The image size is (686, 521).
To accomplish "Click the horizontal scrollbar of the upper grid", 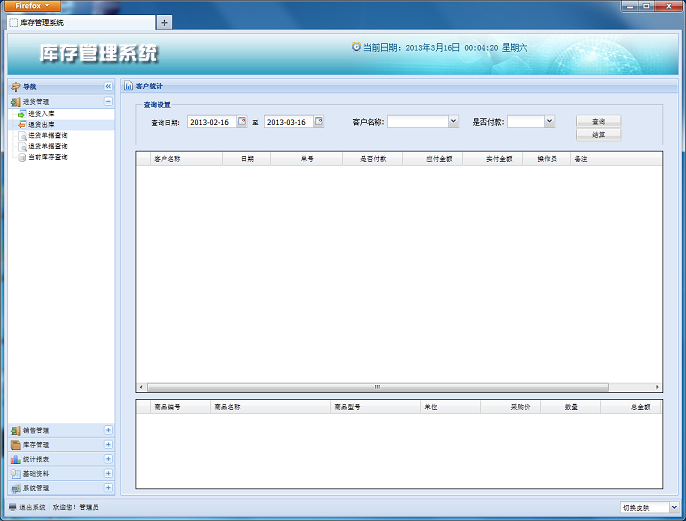I will pos(378,387).
